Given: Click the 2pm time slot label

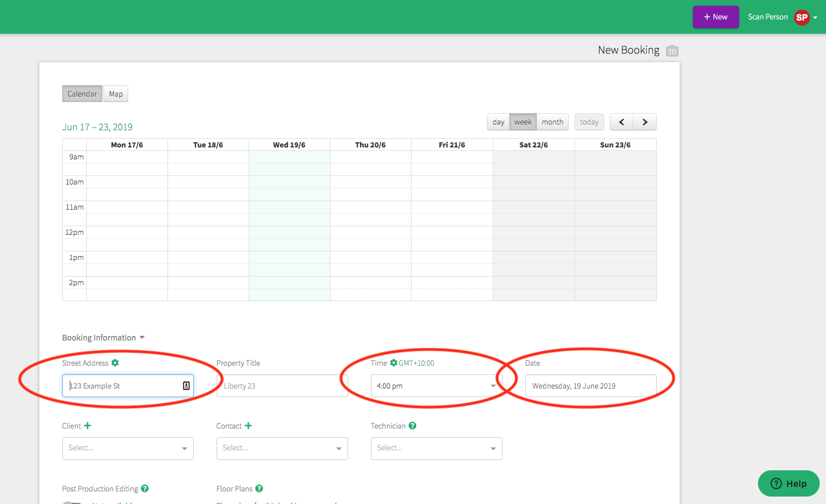Looking at the screenshot, I should [x=77, y=282].
